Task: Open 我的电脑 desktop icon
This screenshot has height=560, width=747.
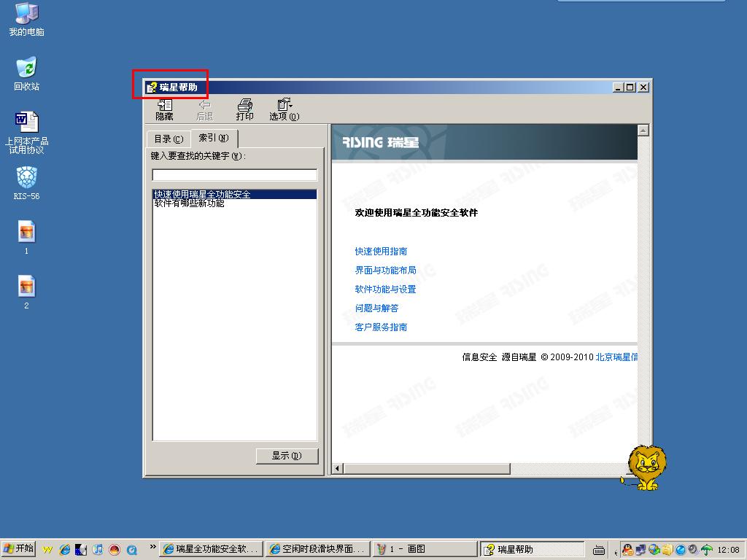Action: [x=27, y=20]
